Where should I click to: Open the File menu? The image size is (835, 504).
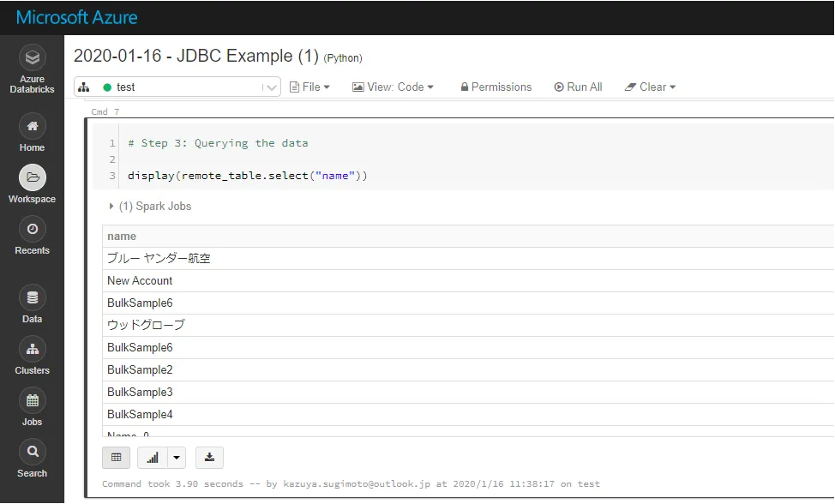309,87
